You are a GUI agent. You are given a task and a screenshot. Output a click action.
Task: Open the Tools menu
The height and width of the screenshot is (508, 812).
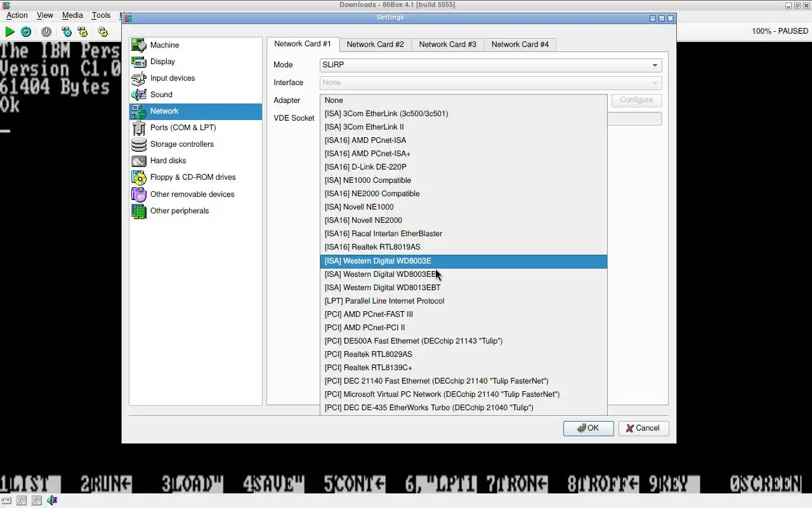pyautogui.click(x=101, y=15)
